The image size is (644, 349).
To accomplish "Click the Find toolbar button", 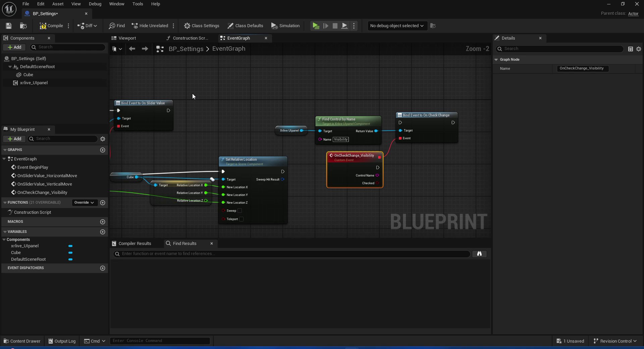I will (x=117, y=26).
